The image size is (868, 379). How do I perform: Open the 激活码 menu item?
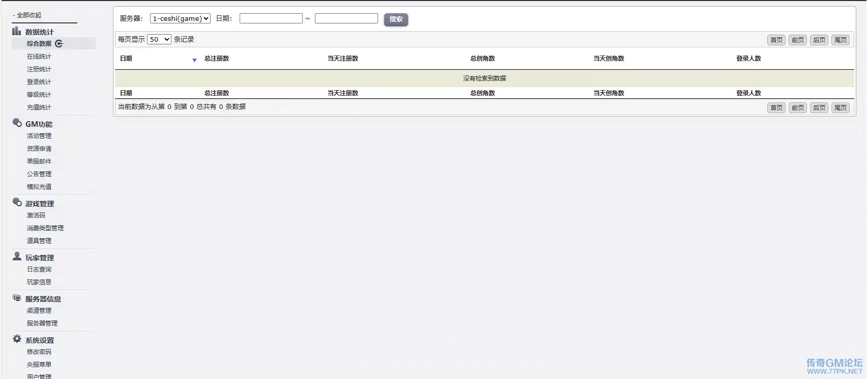tap(36, 215)
